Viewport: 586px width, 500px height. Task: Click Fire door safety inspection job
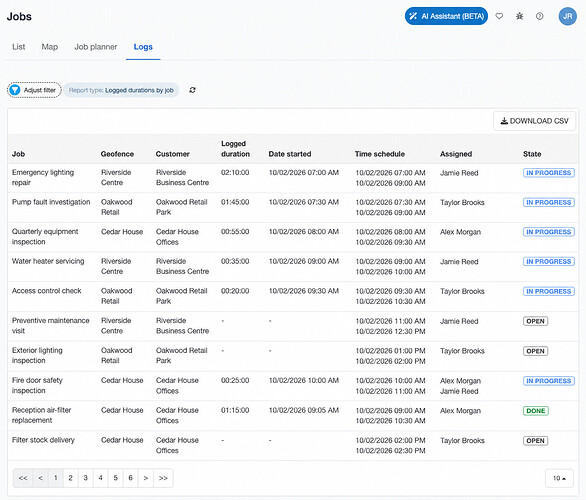point(37,385)
